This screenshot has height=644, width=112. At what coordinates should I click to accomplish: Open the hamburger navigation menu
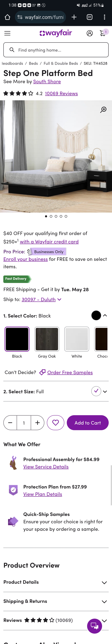pos(7,33)
